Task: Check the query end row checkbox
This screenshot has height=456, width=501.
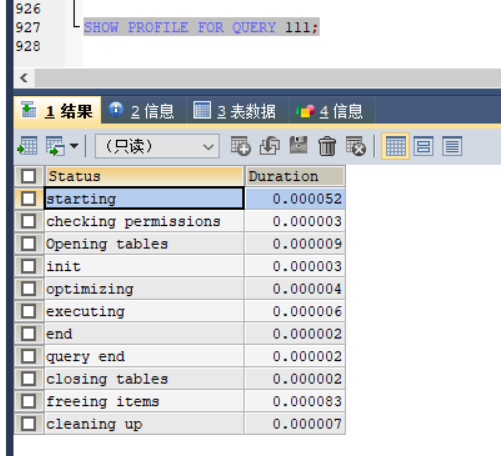Action: [x=28, y=356]
